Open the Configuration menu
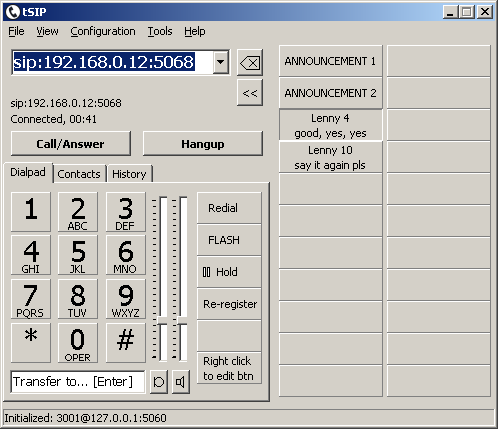This screenshot has height=429, width=498. [103, 31]
